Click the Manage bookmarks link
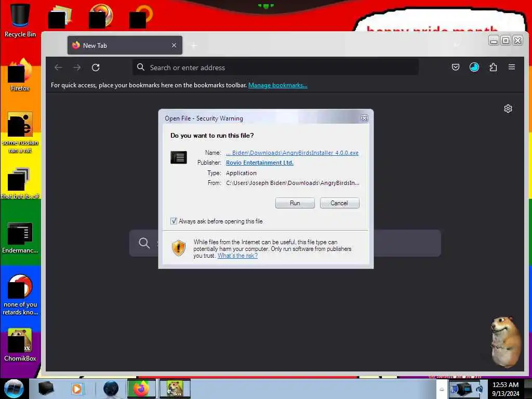This screenshot has height=399, width=532. (x=278, y=85)
